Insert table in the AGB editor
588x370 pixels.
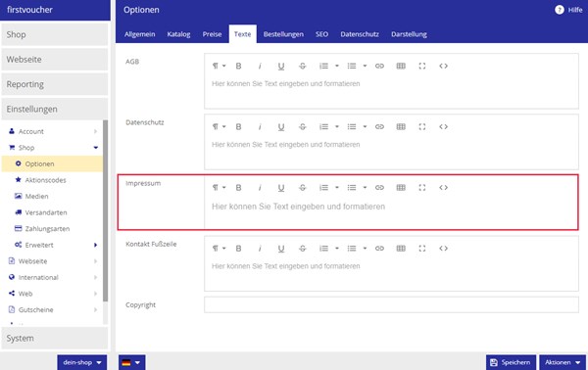click(x=401, y=67)
